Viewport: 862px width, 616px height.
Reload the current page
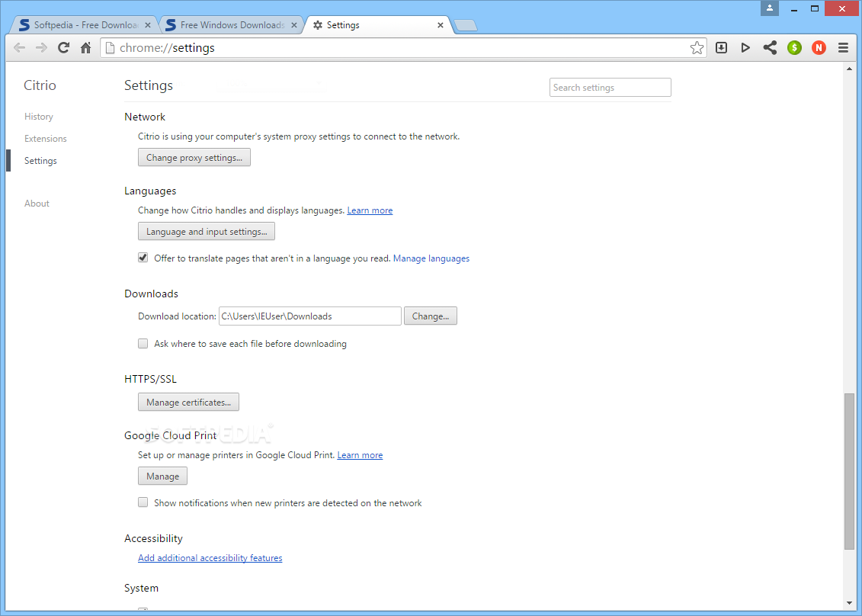pos(64,48)
